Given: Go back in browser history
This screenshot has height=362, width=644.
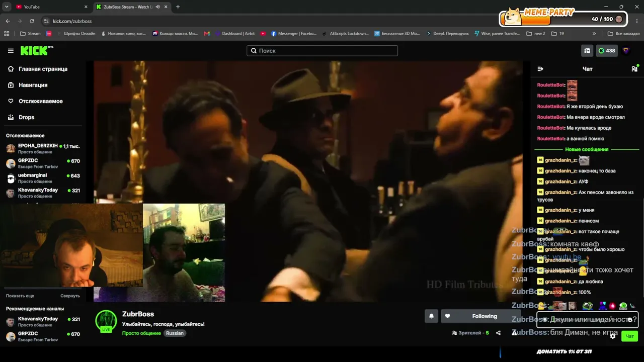Looking at the screenshot, I should click(8, 21).
